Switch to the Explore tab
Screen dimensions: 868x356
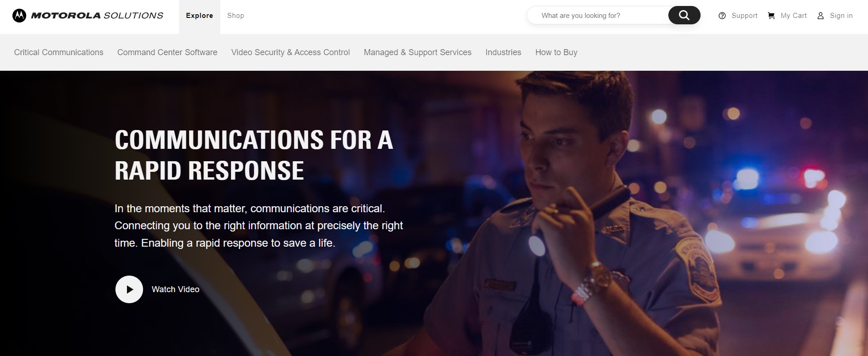pos(200,16)
